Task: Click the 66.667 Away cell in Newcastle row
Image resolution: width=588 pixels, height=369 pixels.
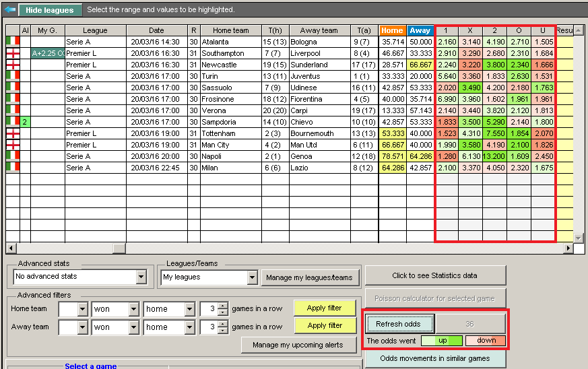Action: pos(420,65)
